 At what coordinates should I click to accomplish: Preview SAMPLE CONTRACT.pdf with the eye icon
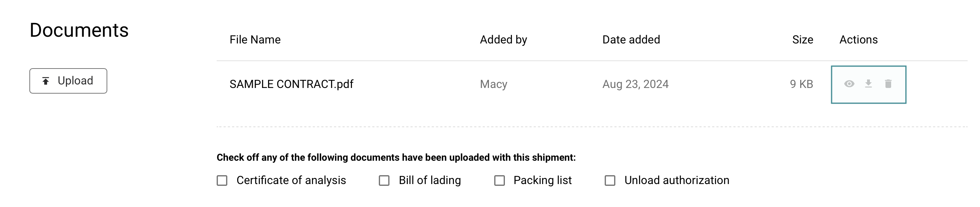[849, 84]
